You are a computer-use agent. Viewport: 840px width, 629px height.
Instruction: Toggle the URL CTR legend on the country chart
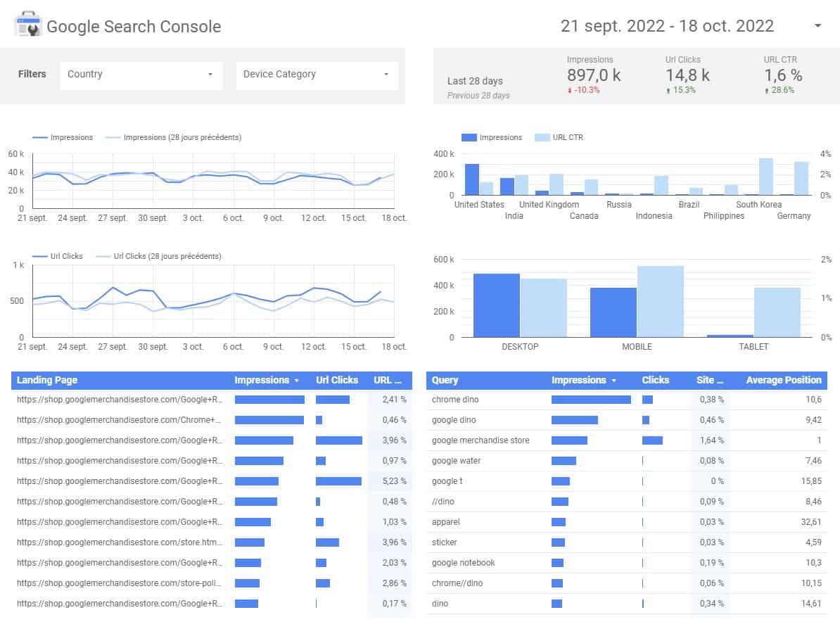558,137
